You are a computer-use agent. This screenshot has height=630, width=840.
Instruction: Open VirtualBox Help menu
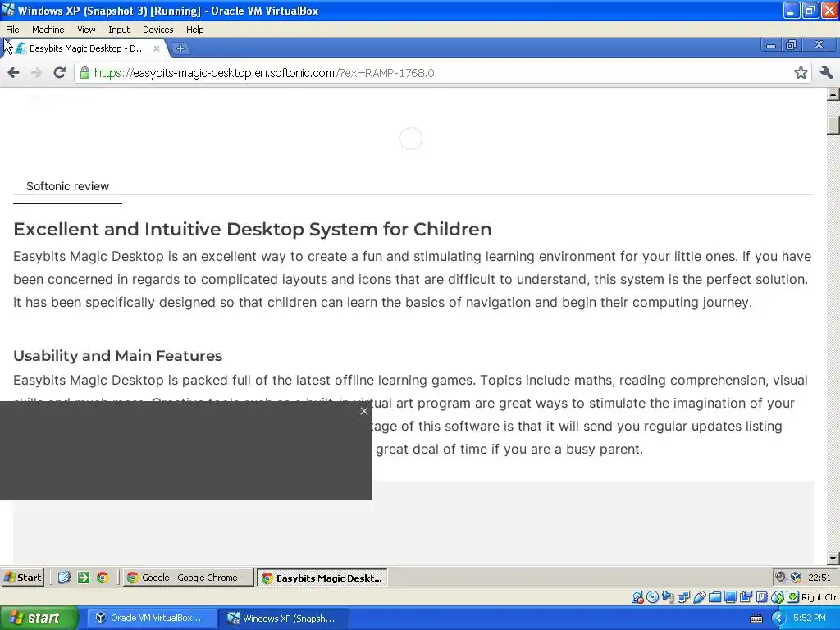[x=195, y=30]
